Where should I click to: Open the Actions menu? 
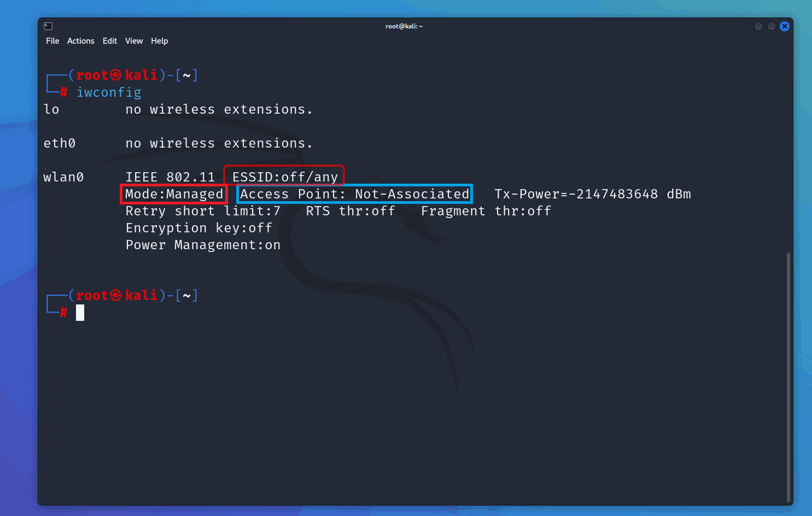click(x=80, y=40)
